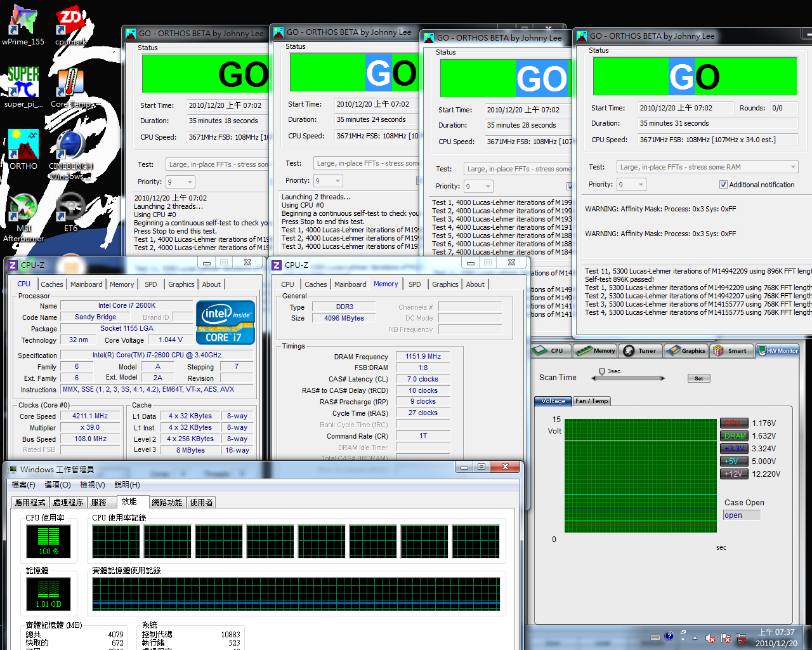
Task: Switch to the 處理程序 tab in Task Manager
Action: coord(68,502)
